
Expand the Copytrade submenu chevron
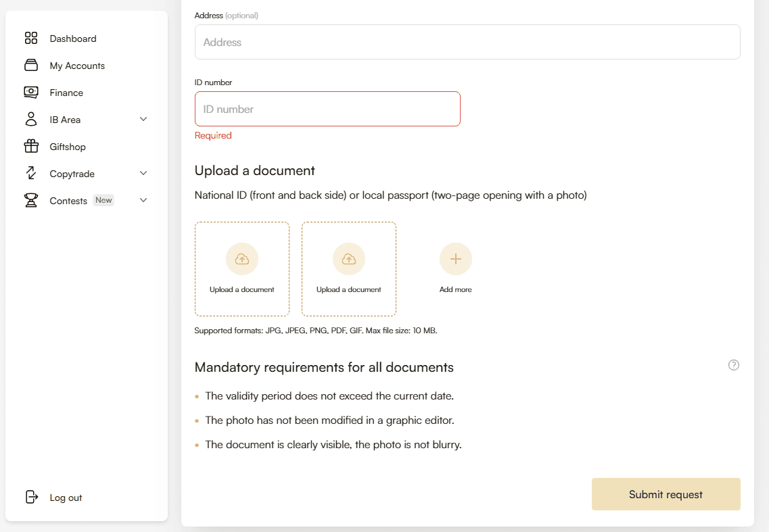pos(143,174)
